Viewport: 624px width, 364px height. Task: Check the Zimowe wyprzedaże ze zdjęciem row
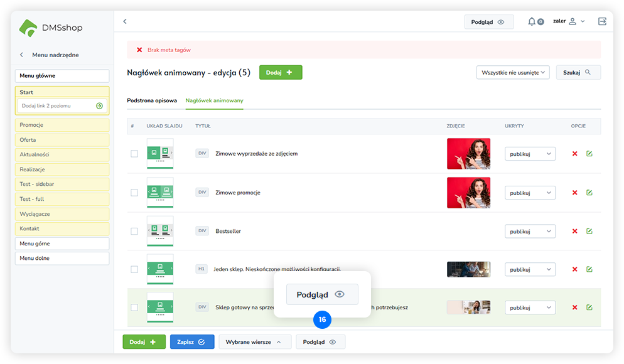(134, 154)
